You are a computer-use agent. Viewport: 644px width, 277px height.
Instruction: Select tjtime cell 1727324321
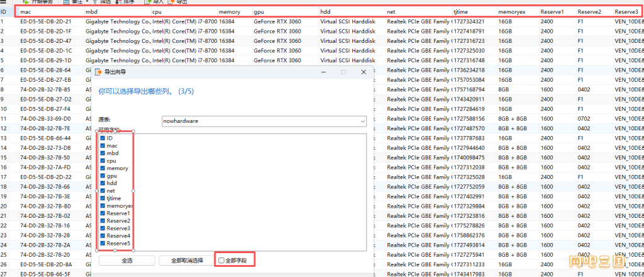point(474,22)
